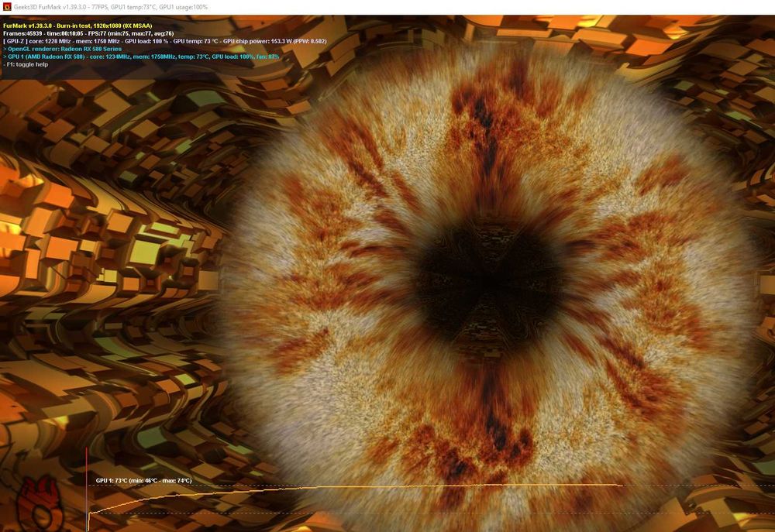The width and height of the screenshot is (775, 532).
Task: Select the 'FurMark v1.39.3.0 - Burn-in test' line
Action: click(77, 26)
